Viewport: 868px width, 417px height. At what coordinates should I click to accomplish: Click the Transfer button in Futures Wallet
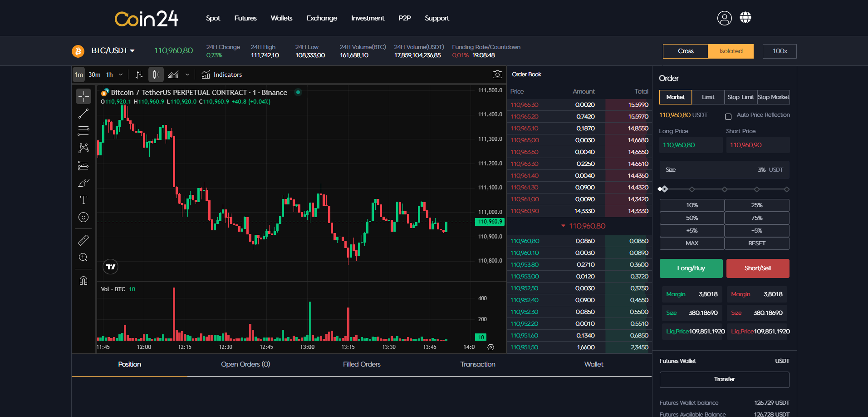pos(724,379)
